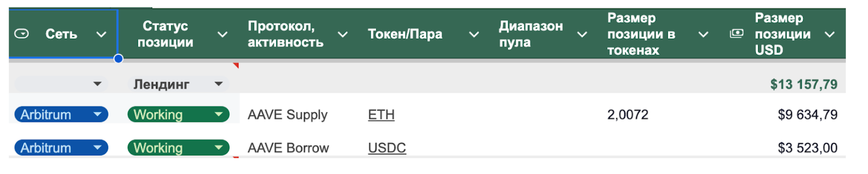
Task: Open Размер позиции USD column menu
Action: (829, 34)
